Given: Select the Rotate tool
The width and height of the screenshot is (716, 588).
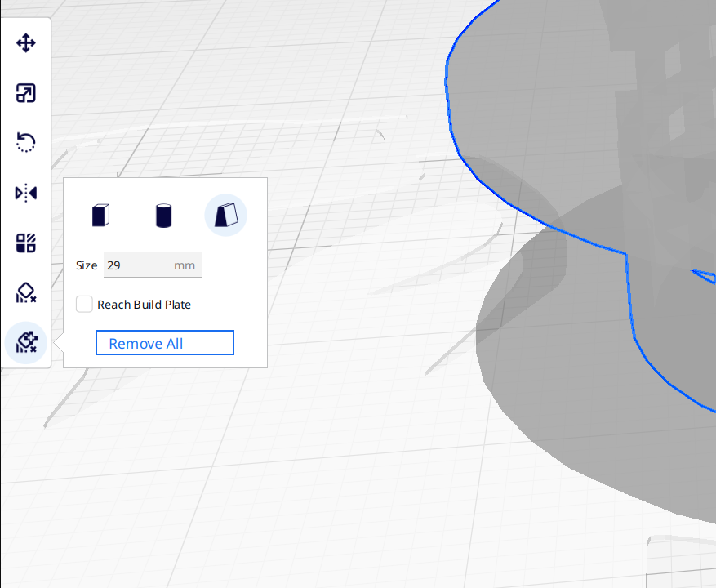Looking at the screenshot, I should 26,143.
